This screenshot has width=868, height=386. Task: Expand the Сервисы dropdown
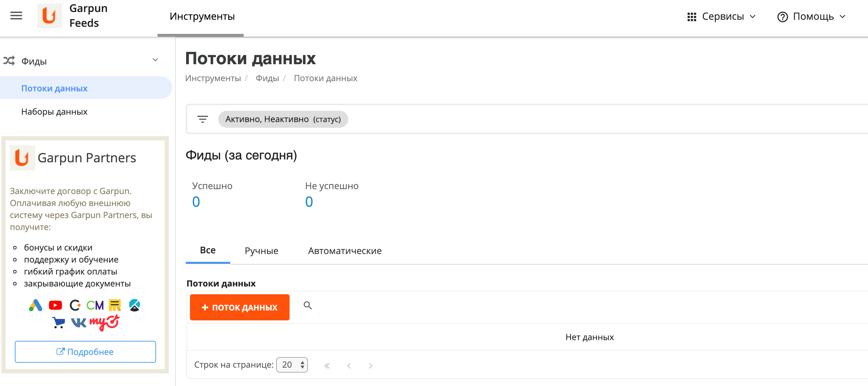point(721,17)
